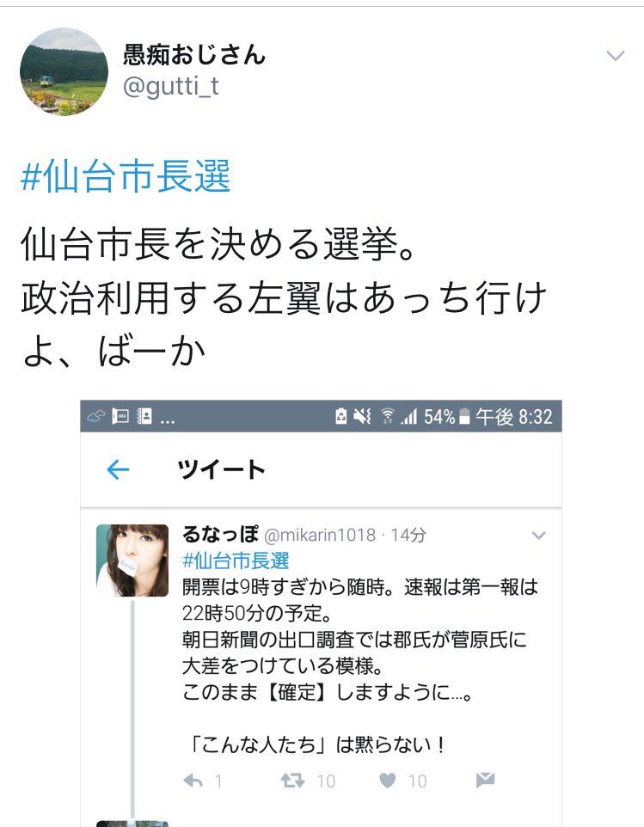Screen dimensions: 644x827
Task: Click the #仙台市長選 hashtag in the embedded tweet
Action: tap(236, 561)
